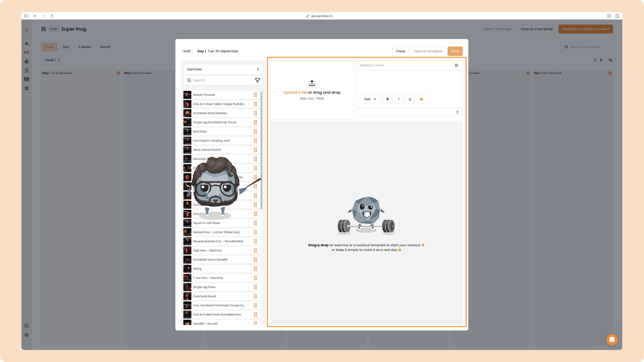The image size is (644, 362).
Task: Toggle bold formatting
Action: [x=387, y=99]
